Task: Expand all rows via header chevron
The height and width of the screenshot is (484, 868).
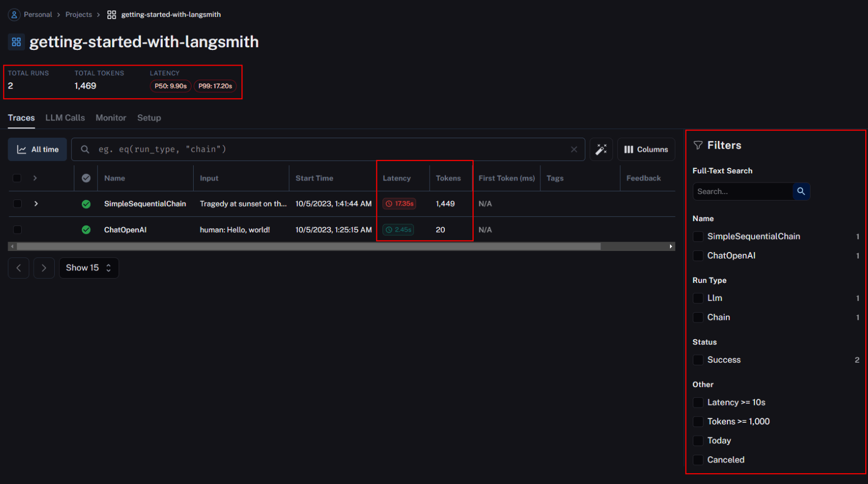Action: [35, 178]
